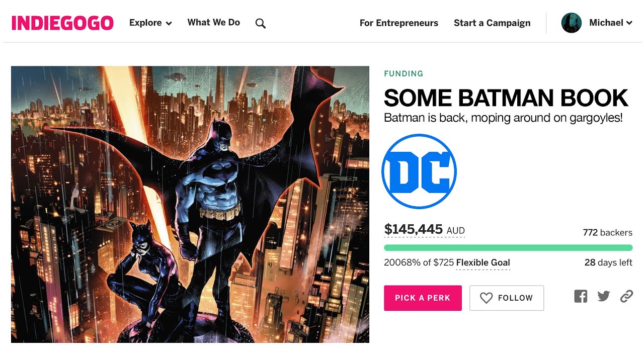Go to For Entrepreneurs
This screenshot has height=362, width=644.
click(398, 23)
